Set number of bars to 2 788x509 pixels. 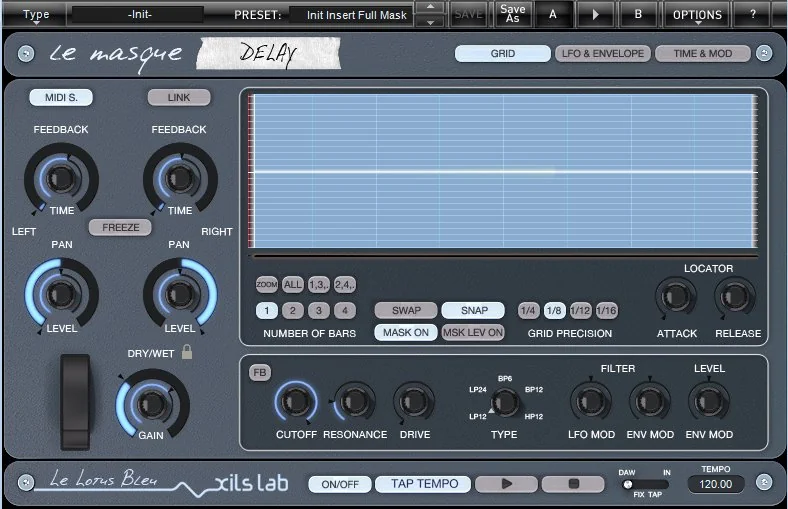[292, 310]
